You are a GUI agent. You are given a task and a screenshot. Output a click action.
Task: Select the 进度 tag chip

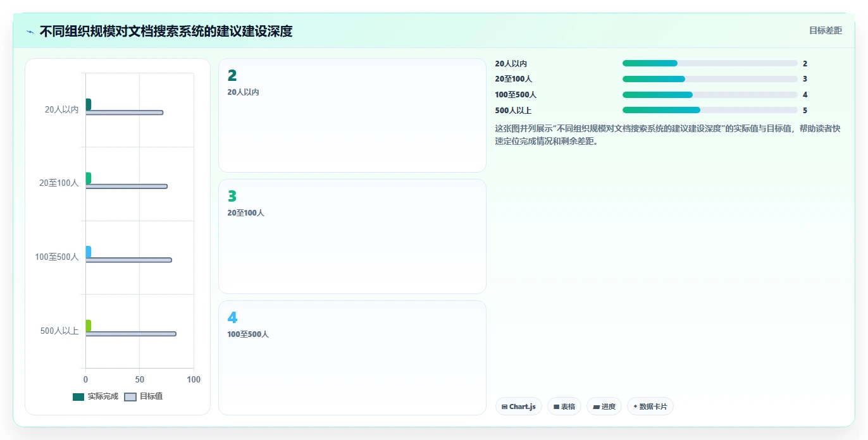[x=604, y=406]
